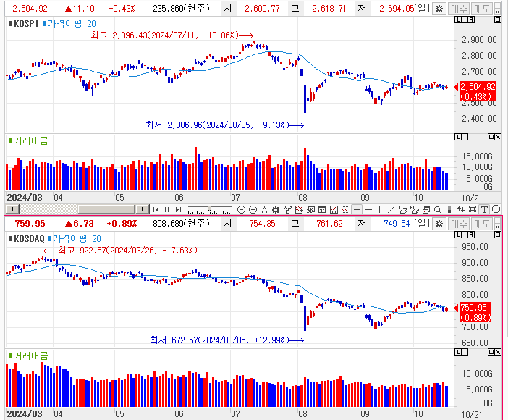Click the KOSPI volume 235,860(천주) value
The image size is (508, 420).
181,9
